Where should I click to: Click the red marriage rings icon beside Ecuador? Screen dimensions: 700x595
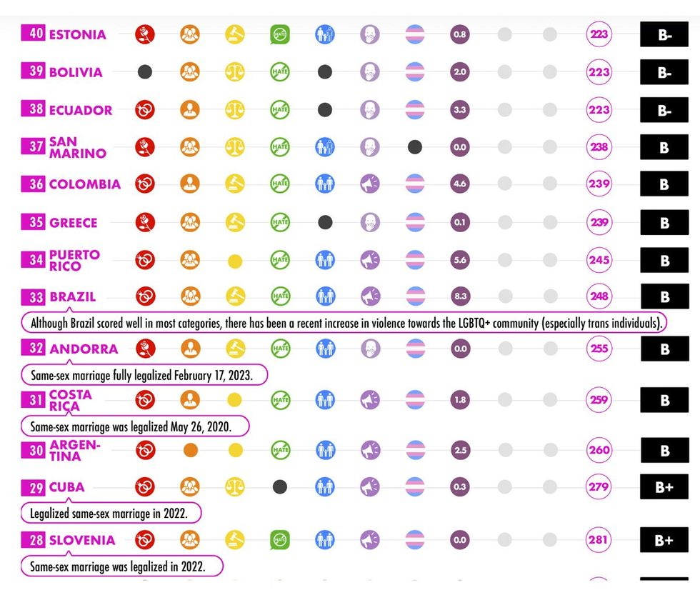coord(145,110)
